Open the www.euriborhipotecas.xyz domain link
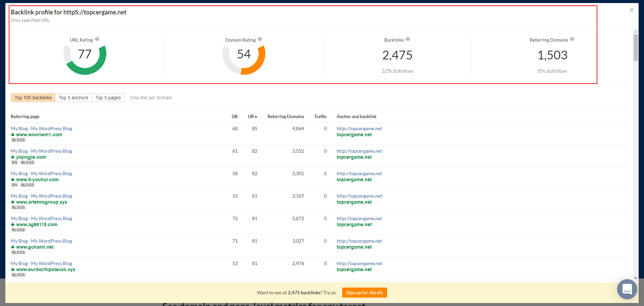The width and height of the screenshot is (644, 306). click(x=46, y=269)
